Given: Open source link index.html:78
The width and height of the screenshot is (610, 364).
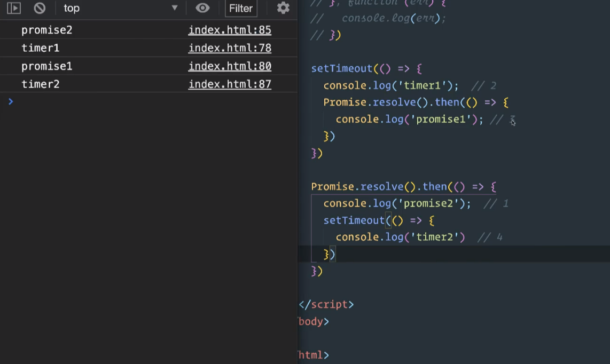Looking at the screenshot, I should point(230,48).
